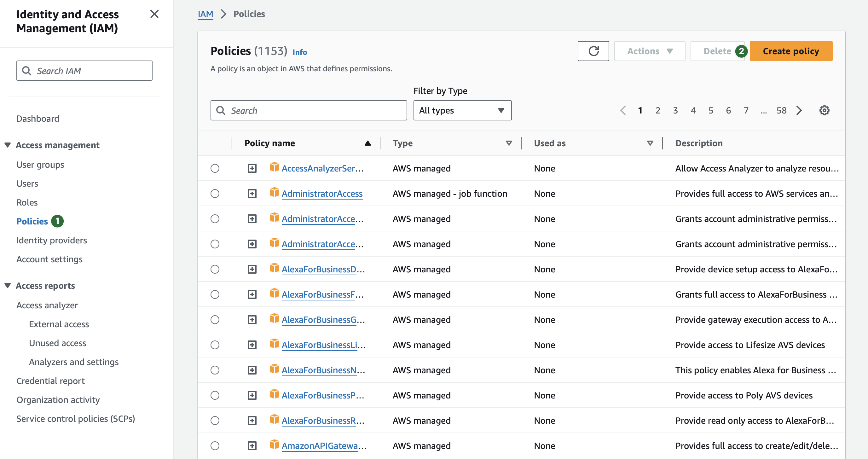Collapse Access management section
This screenshot has width=868, height=459.
tap(8, 145)
